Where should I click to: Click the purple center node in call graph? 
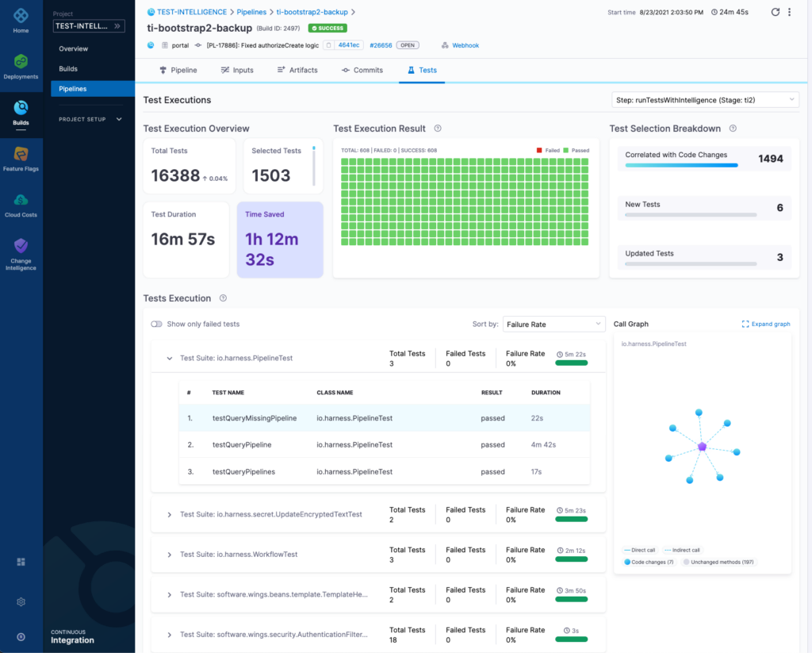(x=703, y=446)
